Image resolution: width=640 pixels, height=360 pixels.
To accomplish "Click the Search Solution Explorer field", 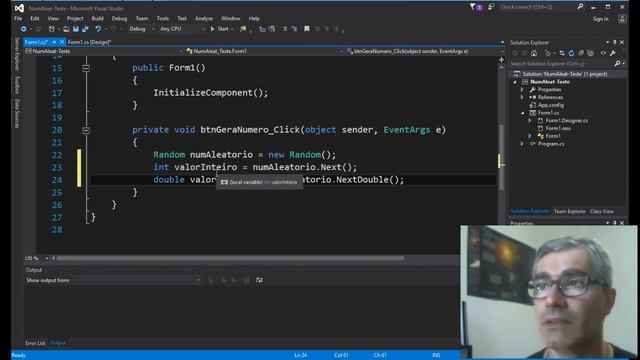I will [x=561, y=64].
